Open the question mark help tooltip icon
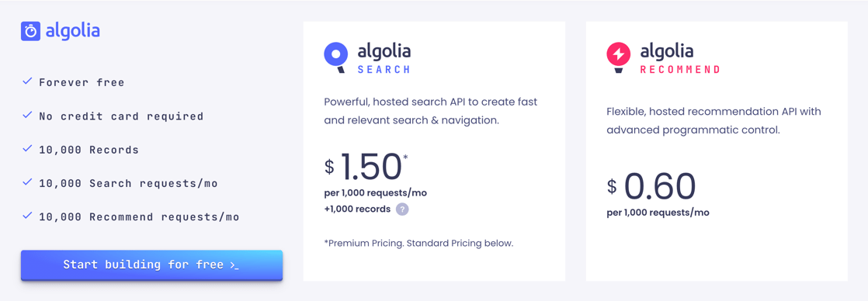The image size is (868, 301). 402,209
